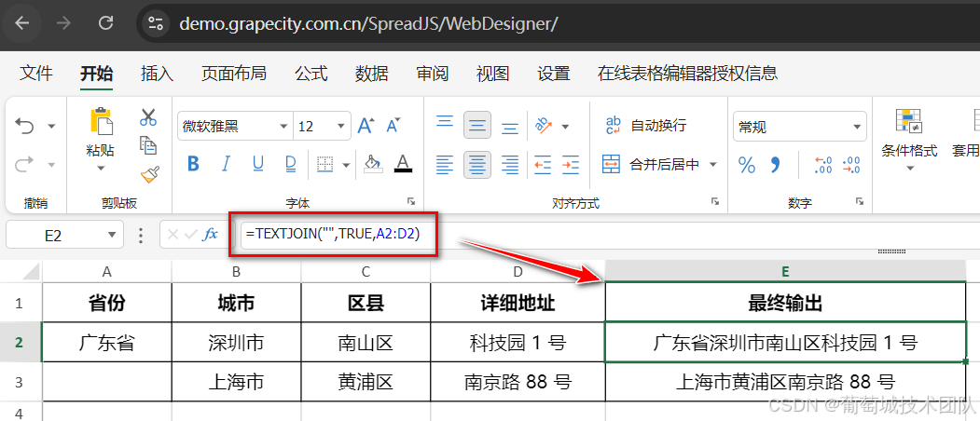This screenshot has width=980, height=421.
Task: Click the select-all corner triangle
Action: click(x=30, y=272)
